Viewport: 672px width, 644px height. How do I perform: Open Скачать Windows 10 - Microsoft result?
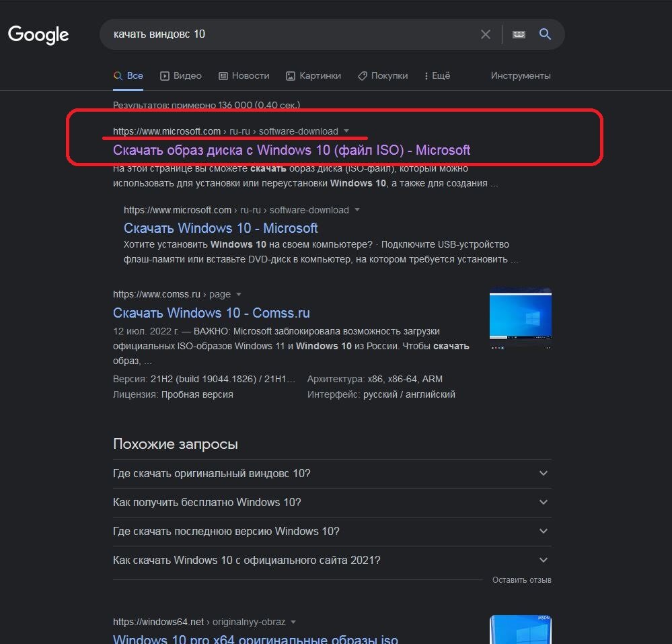pyautogui.click(x=221, y=228)
